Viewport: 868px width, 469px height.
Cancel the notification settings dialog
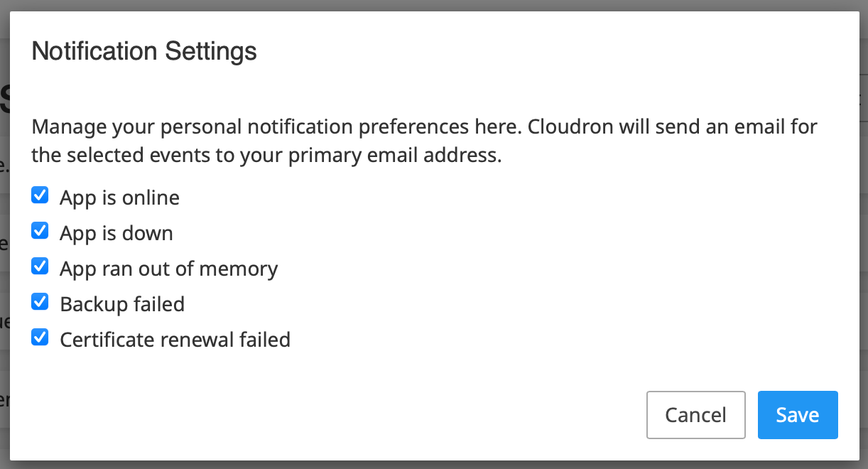[695, 415]
